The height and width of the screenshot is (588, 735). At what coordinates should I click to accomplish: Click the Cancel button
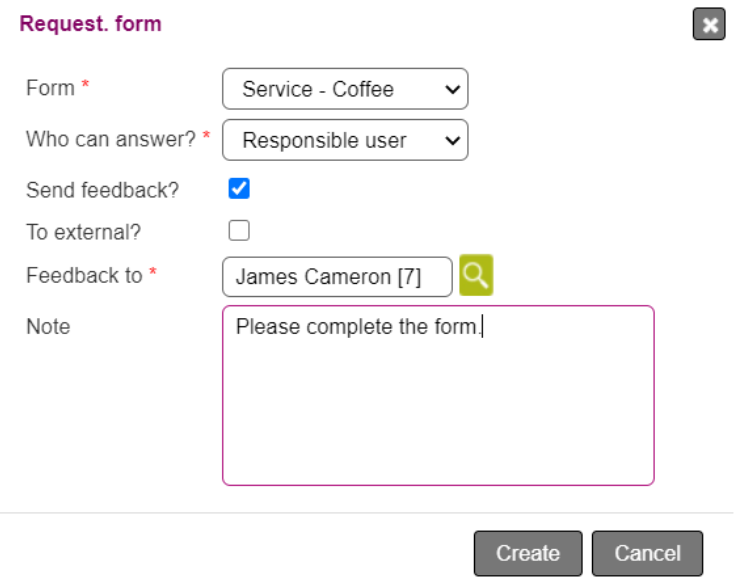(647, 553)
